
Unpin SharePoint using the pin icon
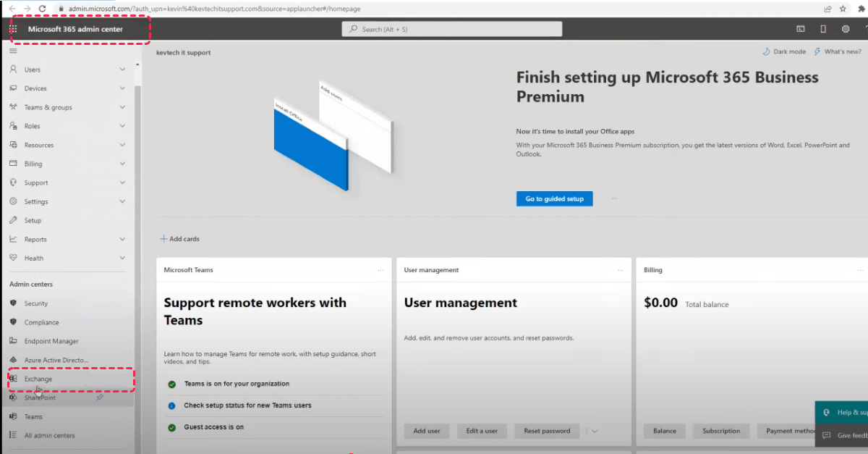[100, 398]
